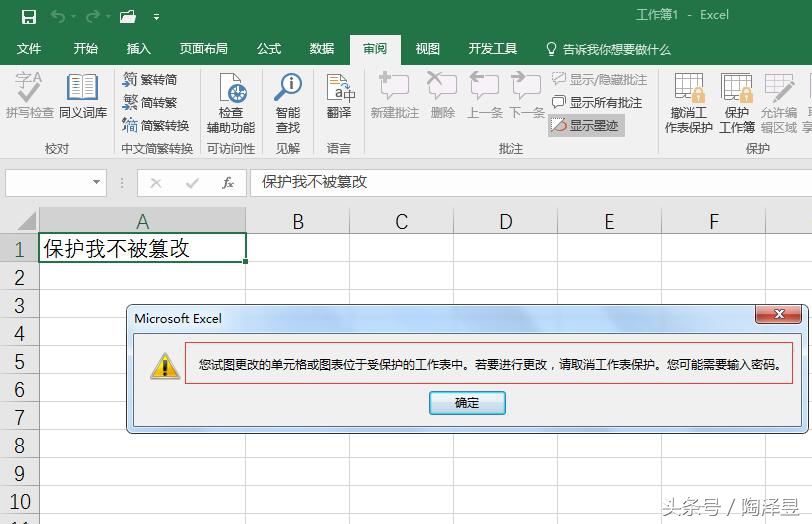The width and height of the screenshot is (812, 524).
Task: Click 允许编辑区域 allow edit ranges
Action: [x=779, y=103]
